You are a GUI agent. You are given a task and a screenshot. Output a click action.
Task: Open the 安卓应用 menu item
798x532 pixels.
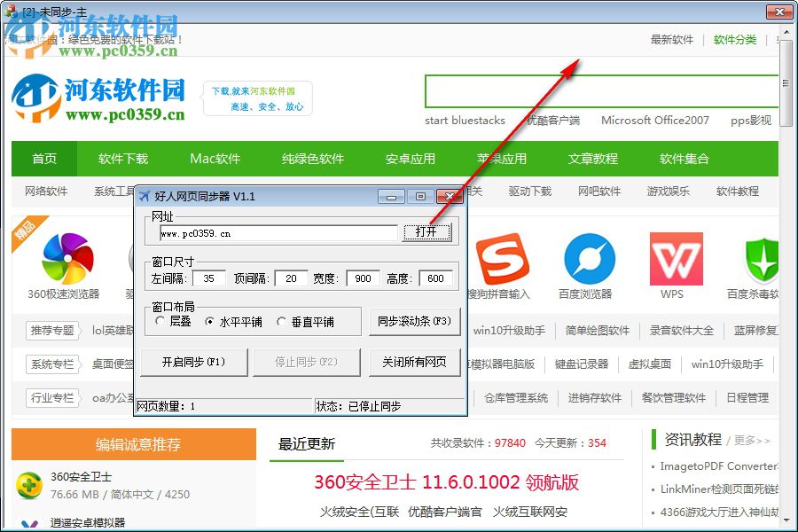point(411,158)
